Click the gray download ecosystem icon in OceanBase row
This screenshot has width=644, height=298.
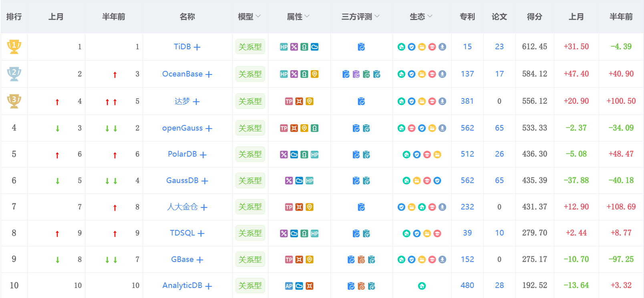point(442,74)
